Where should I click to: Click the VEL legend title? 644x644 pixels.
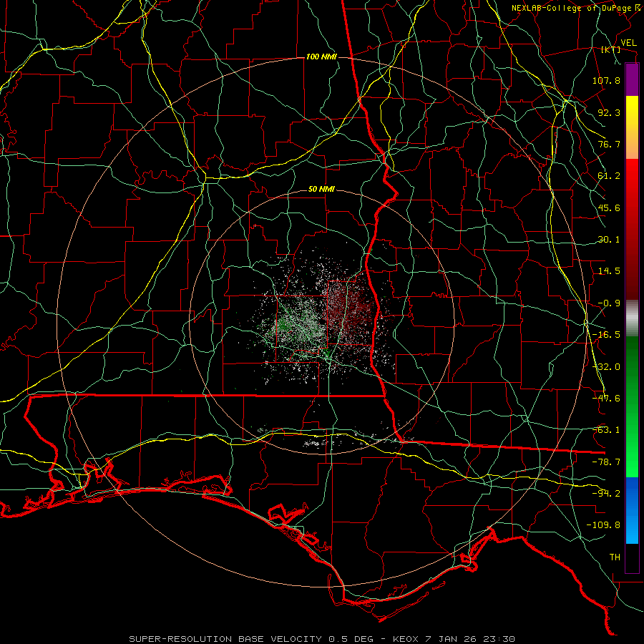tap(629, 43)
